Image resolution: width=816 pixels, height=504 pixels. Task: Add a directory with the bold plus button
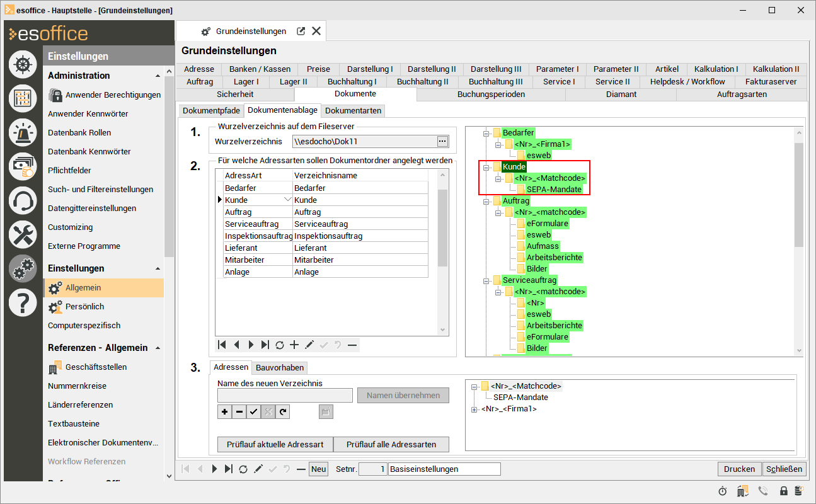[224, 412]
